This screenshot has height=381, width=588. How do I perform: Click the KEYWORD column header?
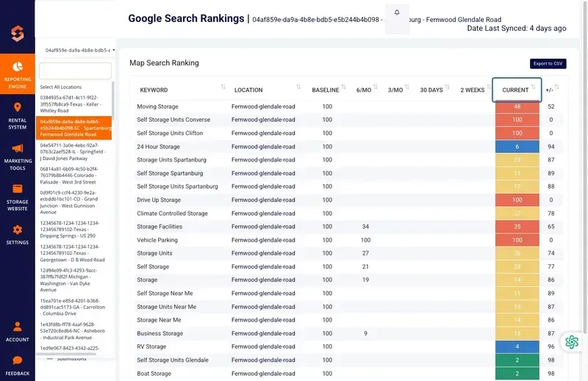tap(154, 90)
